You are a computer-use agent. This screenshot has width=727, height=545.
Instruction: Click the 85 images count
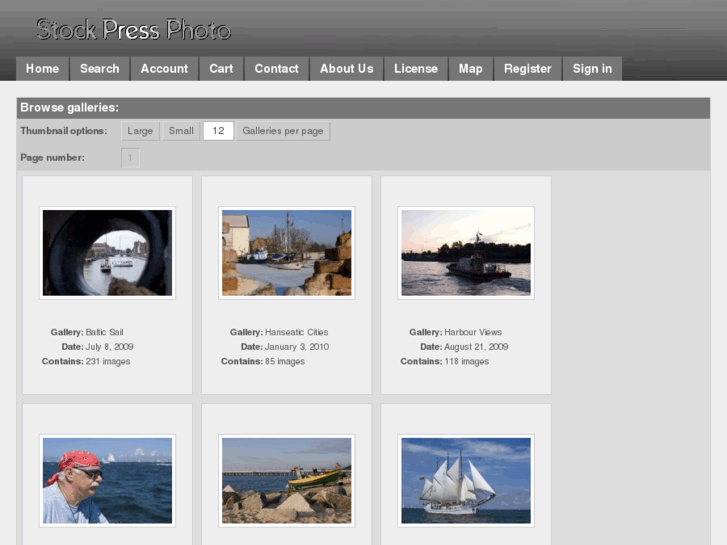point(285,361)
